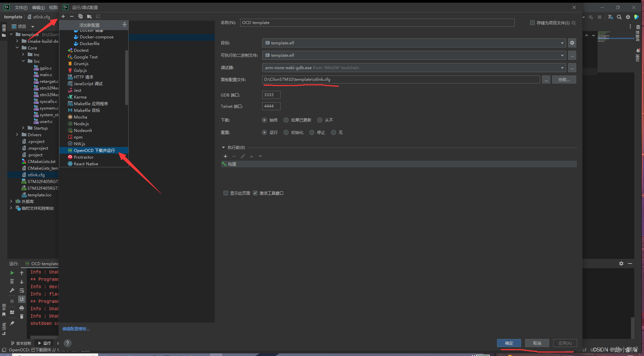Click the configuration list scrollbar
Screen dimensions: 644x356
tap(126, 77)
